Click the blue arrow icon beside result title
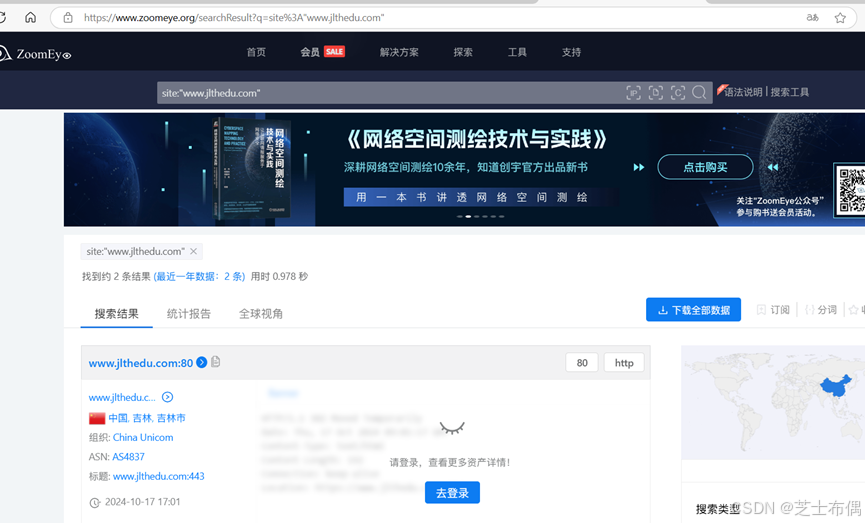Viewport: 865px width, 523px height. (202, 362)
